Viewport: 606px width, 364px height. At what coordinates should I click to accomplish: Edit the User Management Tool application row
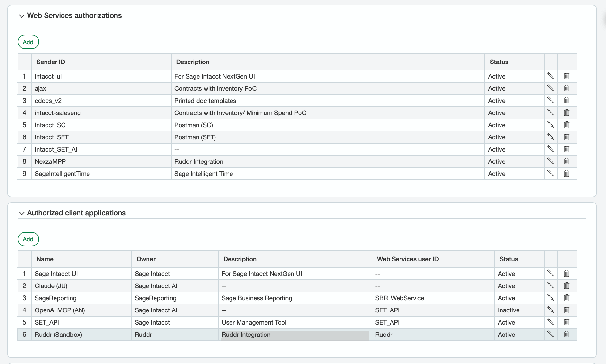click(551, 322)
